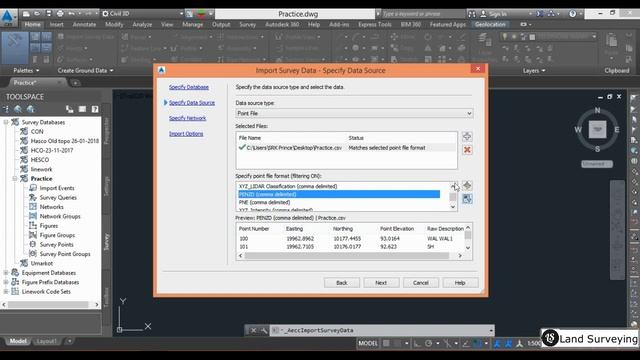This screenshot has width=640, height=360.
Task: Click the add files plus icon beside Selected Files
Action: click(467, 137)
